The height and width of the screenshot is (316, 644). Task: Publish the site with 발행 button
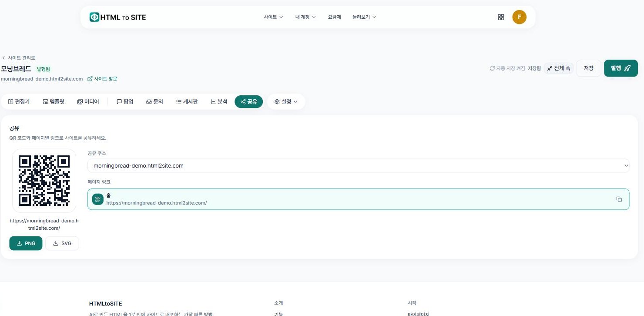[621, 68]
